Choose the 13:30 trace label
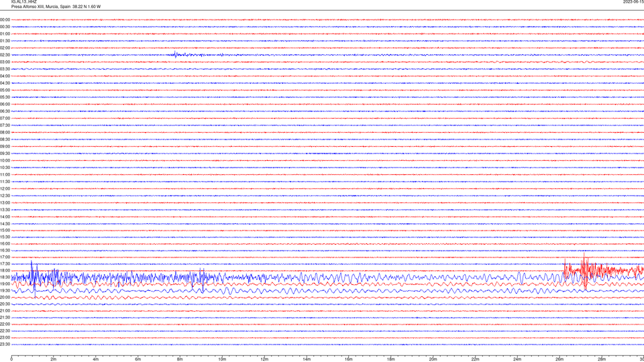 tap(5, 210)
